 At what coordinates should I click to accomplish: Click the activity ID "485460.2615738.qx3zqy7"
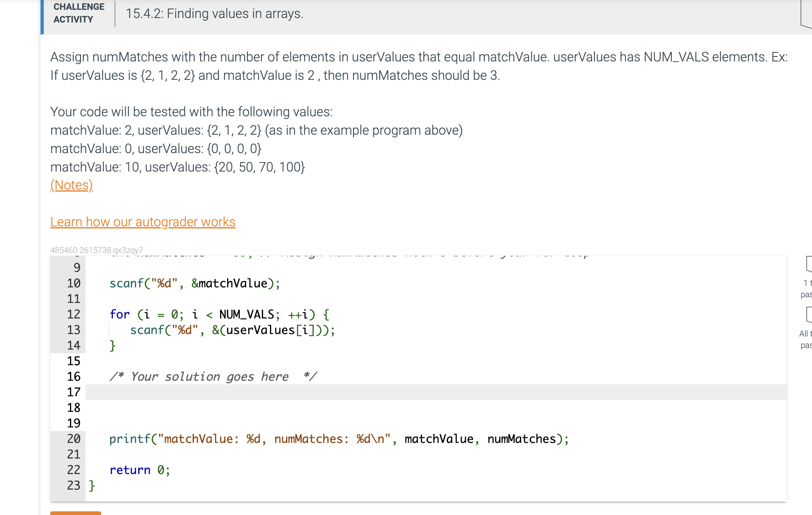click(97, 250)
